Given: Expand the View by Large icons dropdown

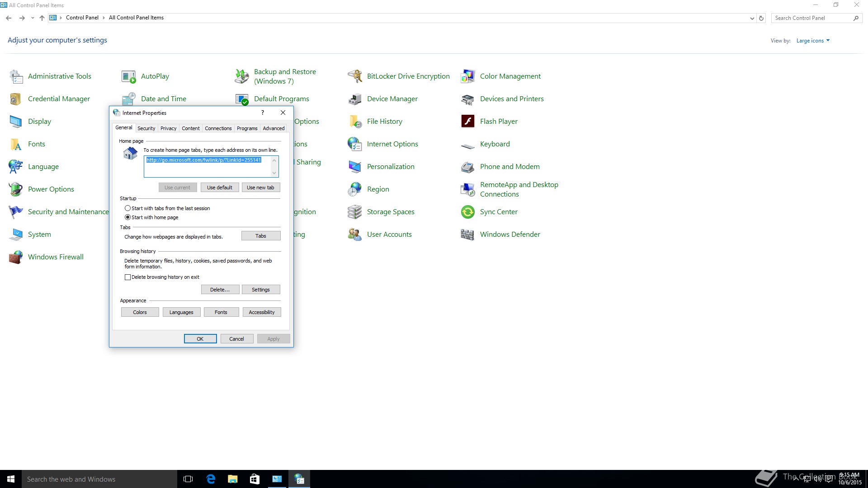Looking at the screenshot, I should point(813,41).
